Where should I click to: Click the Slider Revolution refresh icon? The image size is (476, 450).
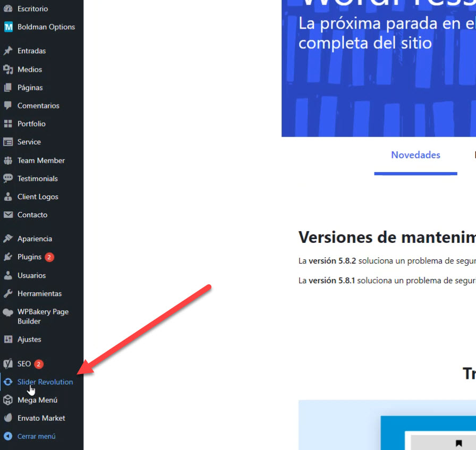8,382
